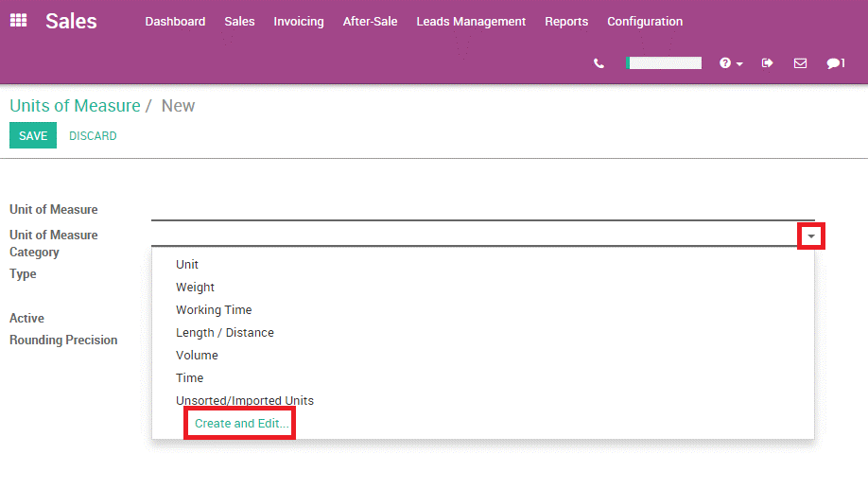This screenshot has width=868, height=489.
Task: Click the phone call icon
Action: tap(599, 63)
